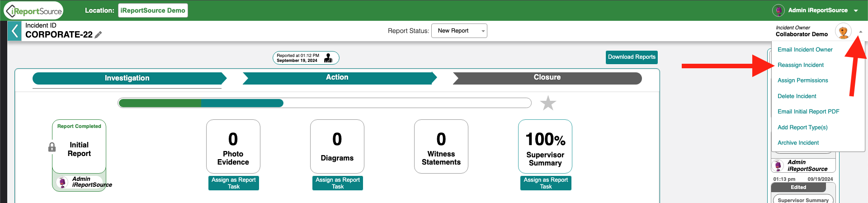Select Archive Incident
Image resolution: width=868 pixels, height=203 pixels.
[x=798, y=143]
